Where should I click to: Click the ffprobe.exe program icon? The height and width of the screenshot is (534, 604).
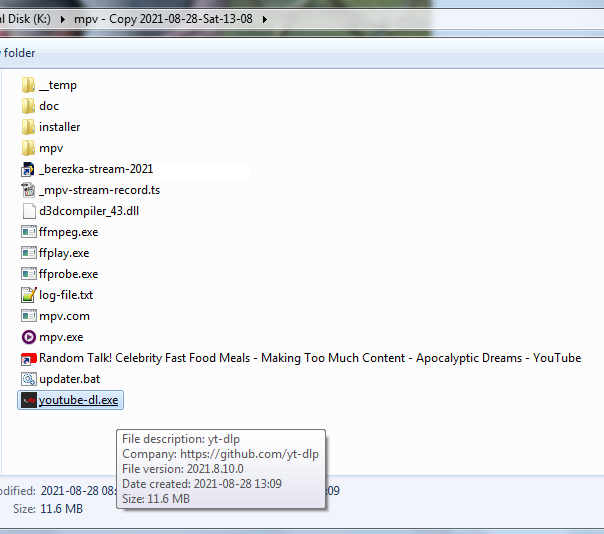(x=29, y=274)
